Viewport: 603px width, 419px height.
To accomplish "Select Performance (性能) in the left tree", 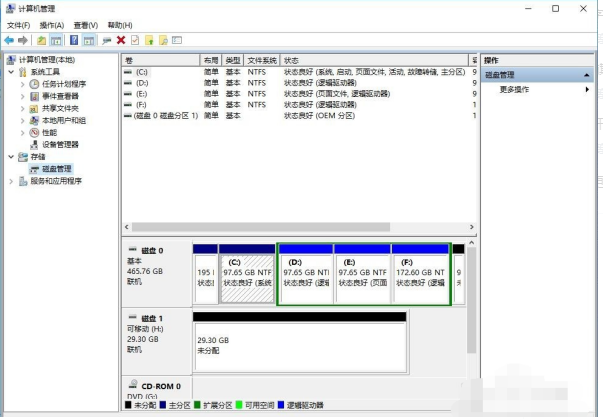I will click(48, 132).
